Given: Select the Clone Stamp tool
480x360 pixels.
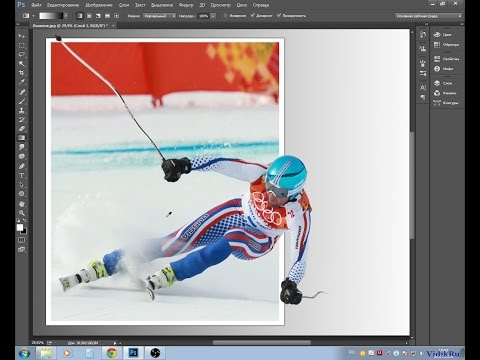Looking at the screenshot, I should tap(22, 110).
